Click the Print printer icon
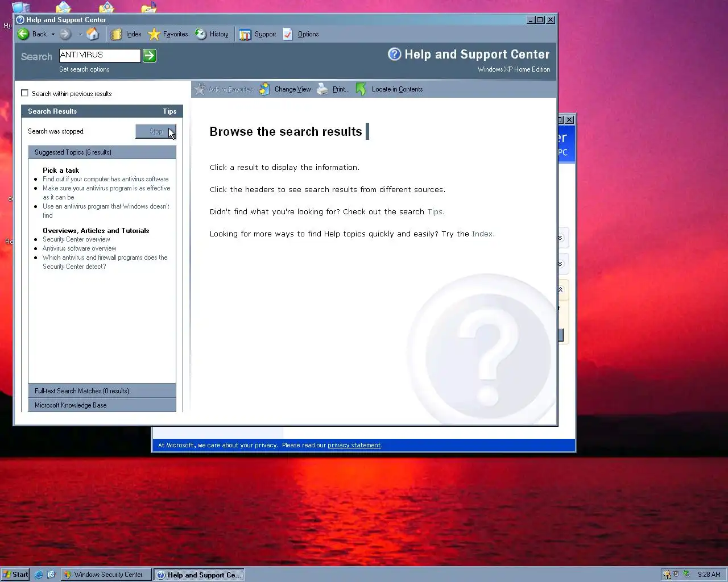Screen dimensions: 728x582 point(322,89)
